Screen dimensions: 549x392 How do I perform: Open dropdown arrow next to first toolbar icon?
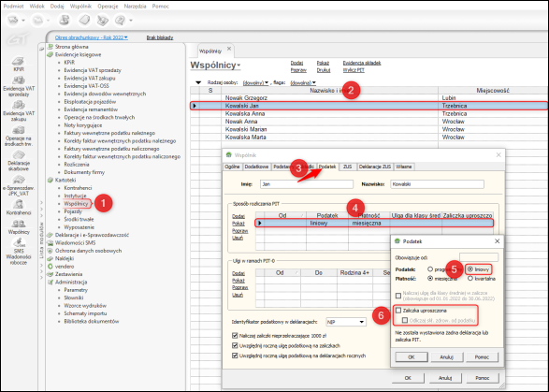click(x=23, y=21)
